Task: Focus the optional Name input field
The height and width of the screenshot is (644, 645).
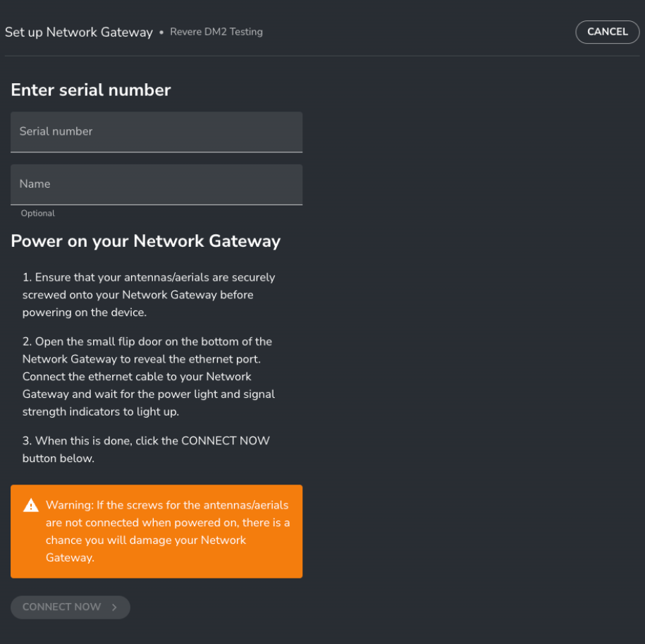Action: point(156,184)
